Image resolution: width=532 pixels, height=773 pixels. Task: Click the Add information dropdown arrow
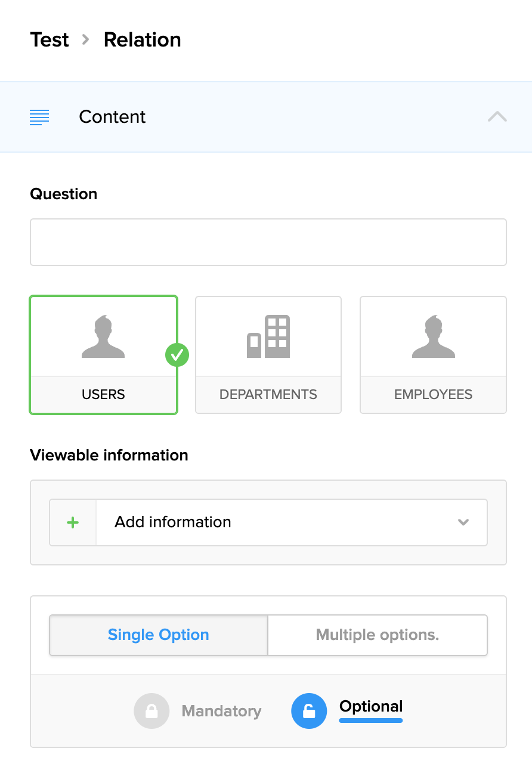tap(463, 522)
